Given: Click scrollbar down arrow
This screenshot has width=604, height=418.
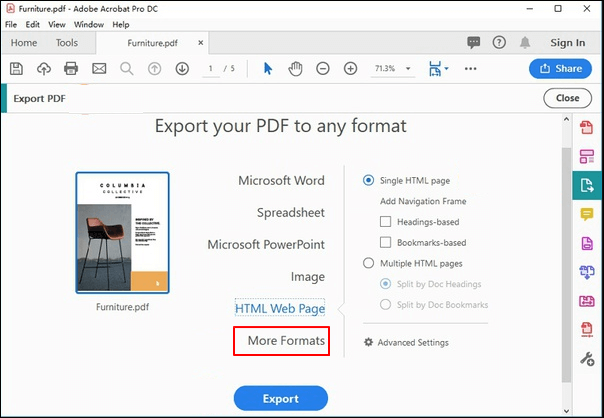Looking at the screenshot, I should [566, 411].
